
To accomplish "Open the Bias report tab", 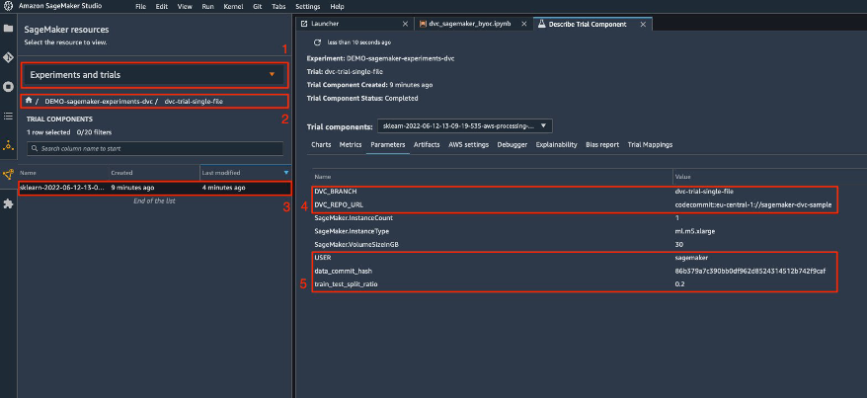I will pyautogui.click(x=602, y=144).
